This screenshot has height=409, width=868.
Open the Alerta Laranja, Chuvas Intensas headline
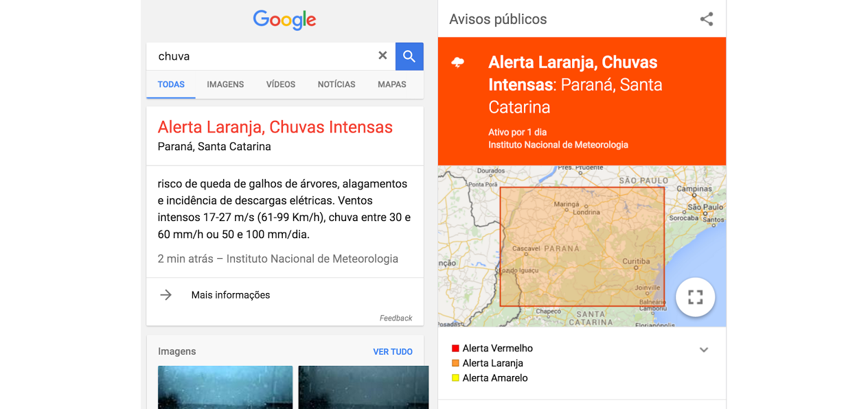tap(275, 127)
